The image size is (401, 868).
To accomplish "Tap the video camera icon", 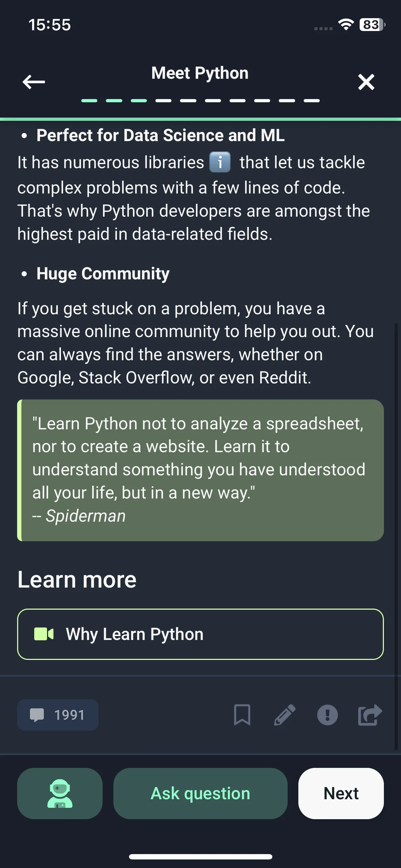I will click(x=44, y=634).
